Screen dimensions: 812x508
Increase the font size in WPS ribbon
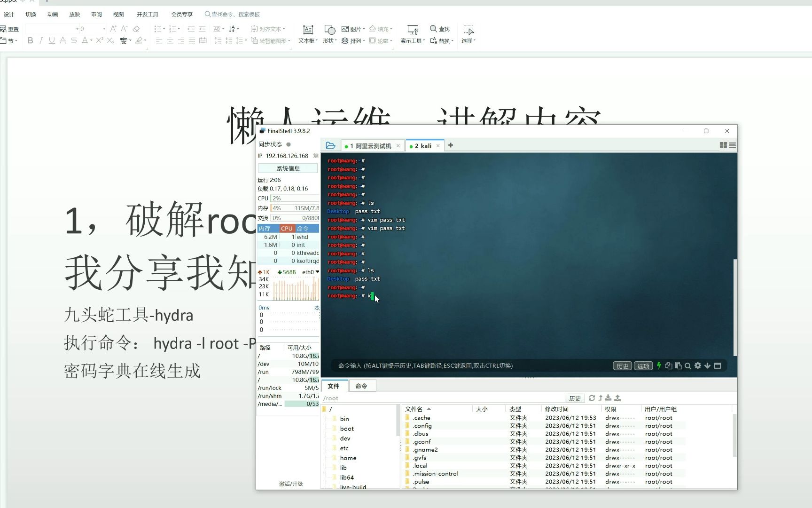[x=113, y=29]
